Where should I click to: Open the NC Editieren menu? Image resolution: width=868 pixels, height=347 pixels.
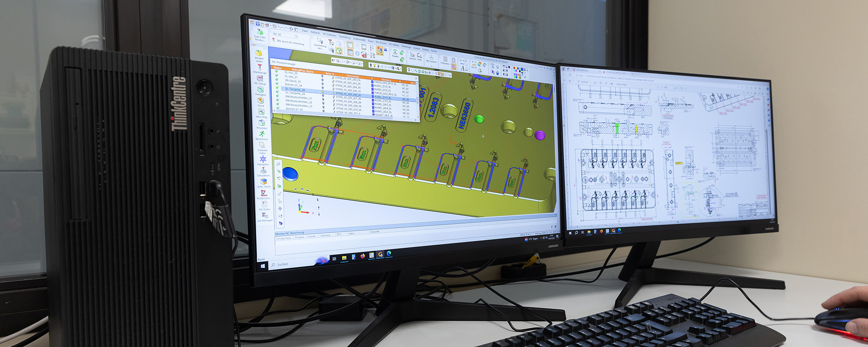[330, 35]
